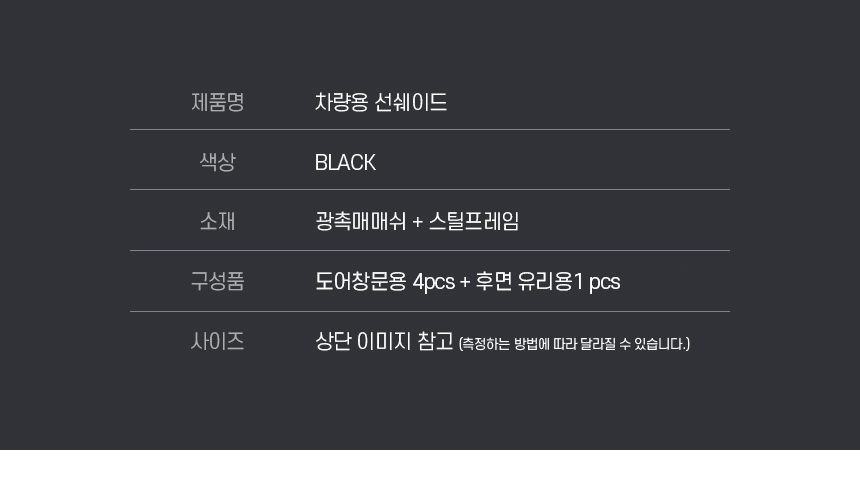The width and height of the screenshot is (860, 485).
Task: Click the 색상 row label
Action: pos(217,162)
